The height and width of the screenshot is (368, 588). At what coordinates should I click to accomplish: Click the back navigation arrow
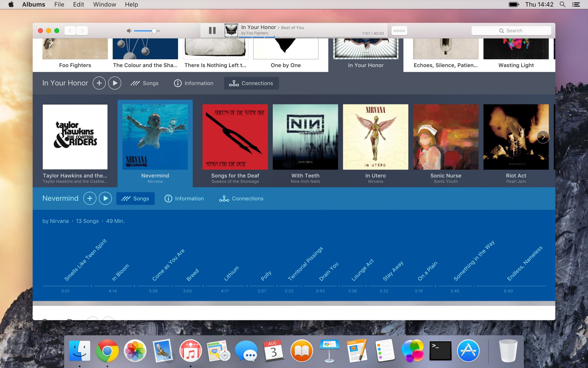[70, 30]
